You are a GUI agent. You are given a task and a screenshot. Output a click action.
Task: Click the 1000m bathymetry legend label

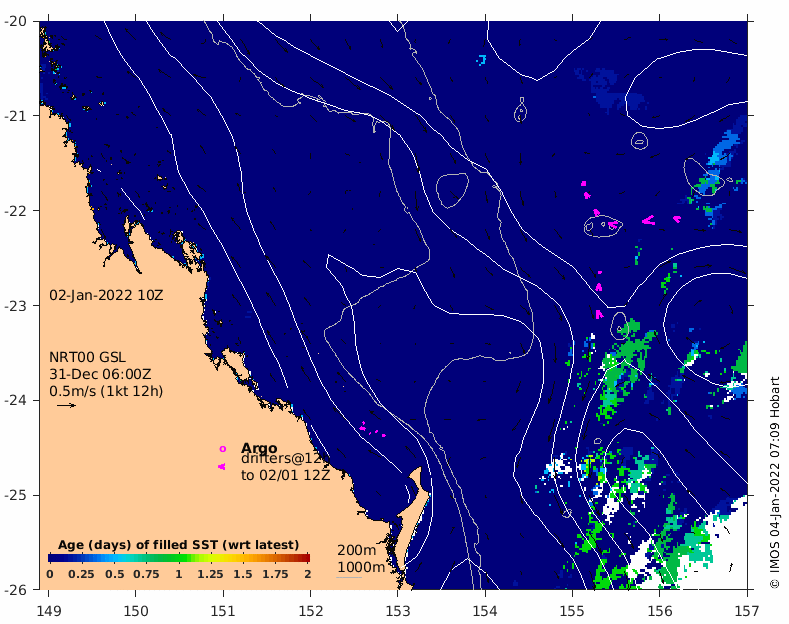pyautogui.click(x=361, y=567)
